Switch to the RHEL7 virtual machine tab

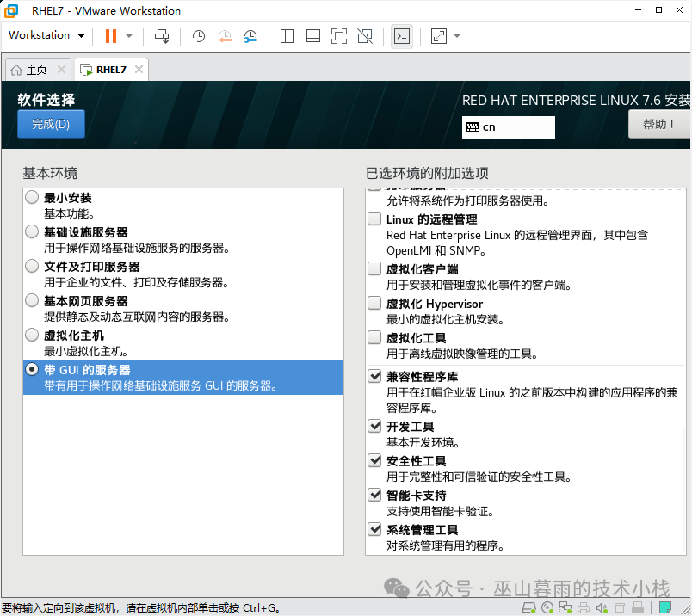pyautogui.click(x=109, y=69)
